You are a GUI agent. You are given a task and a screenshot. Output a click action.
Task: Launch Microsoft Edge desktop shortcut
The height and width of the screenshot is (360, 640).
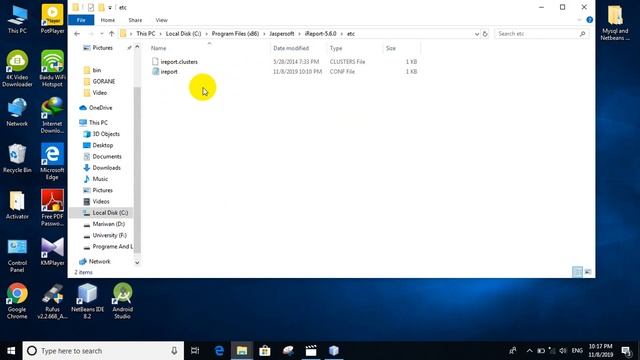click(52, 162)
